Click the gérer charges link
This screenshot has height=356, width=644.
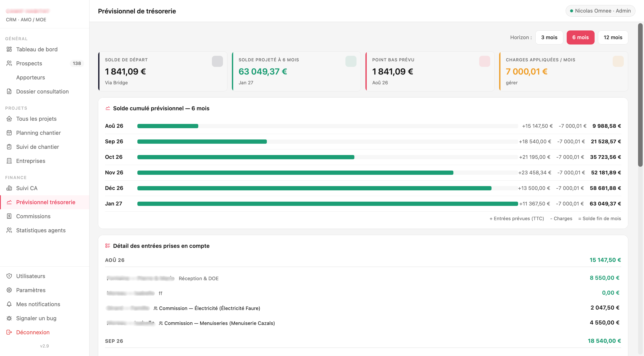(x=512, y=83)
